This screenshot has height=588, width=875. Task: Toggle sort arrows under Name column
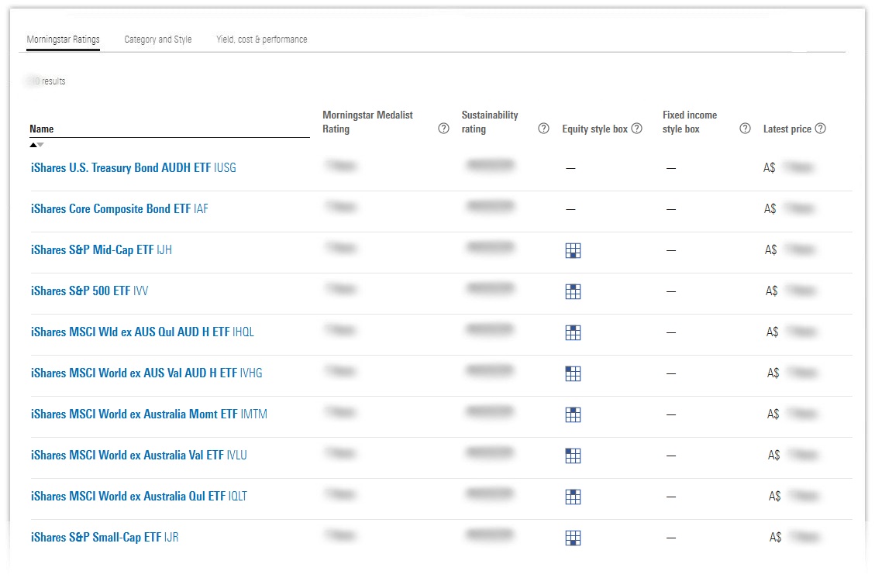pyautogui.click(x=37, y=145)
